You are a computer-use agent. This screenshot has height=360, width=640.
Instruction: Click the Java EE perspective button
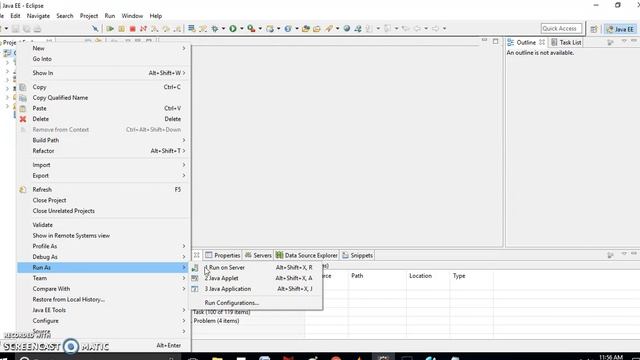620,29
